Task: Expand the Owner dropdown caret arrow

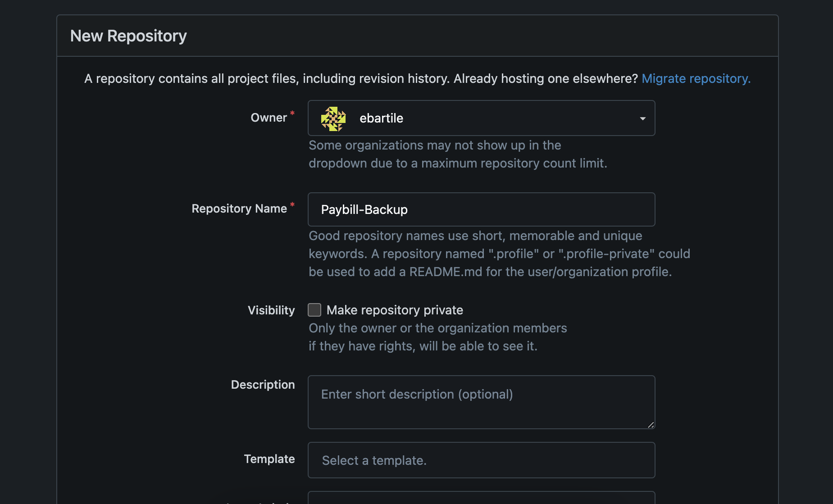Action: tap(642, 118)
